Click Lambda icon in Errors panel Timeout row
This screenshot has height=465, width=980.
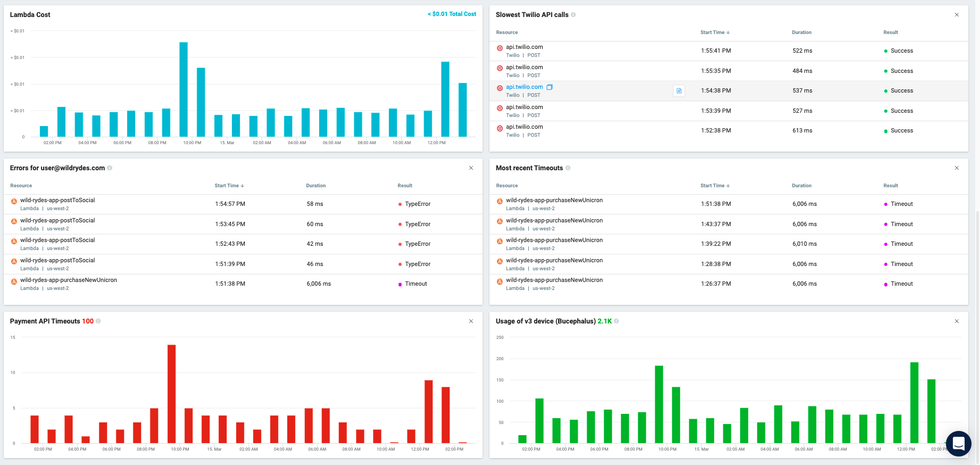coord(14,281)
